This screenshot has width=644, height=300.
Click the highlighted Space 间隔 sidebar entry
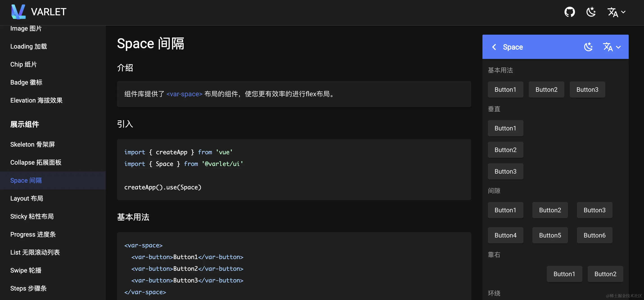click(x=26, y=180)
